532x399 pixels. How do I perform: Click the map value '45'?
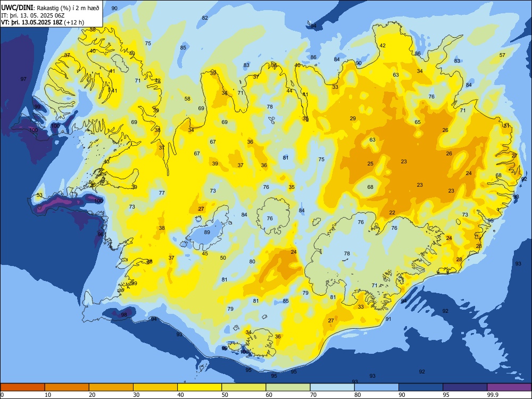pyautogui.click(x=205, y=253)
